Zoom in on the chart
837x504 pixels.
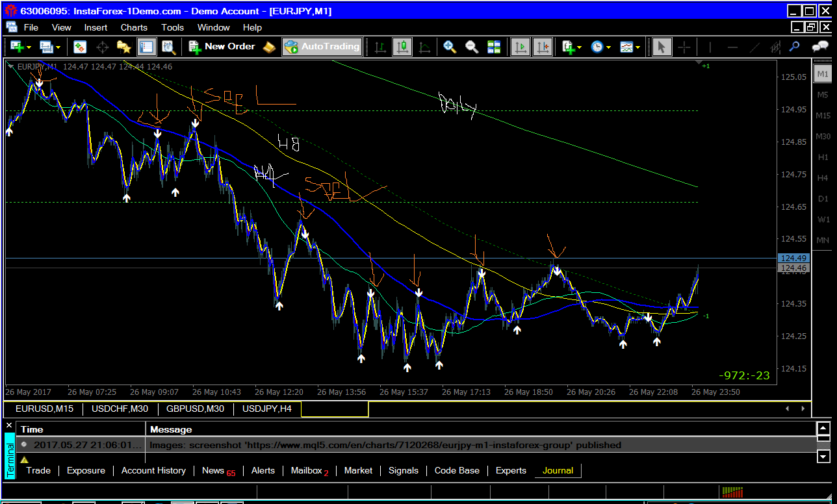pos(450,47)
